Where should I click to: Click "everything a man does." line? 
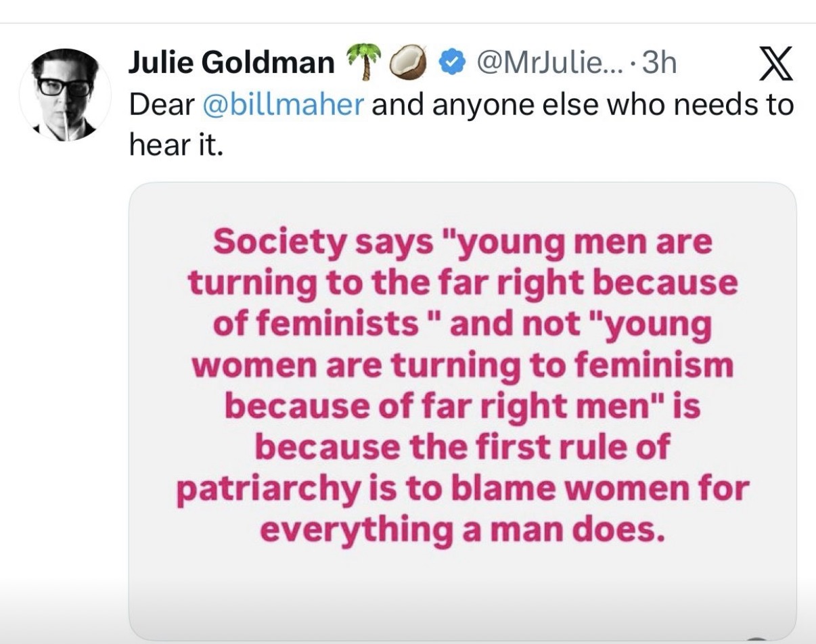click(463, 529)
